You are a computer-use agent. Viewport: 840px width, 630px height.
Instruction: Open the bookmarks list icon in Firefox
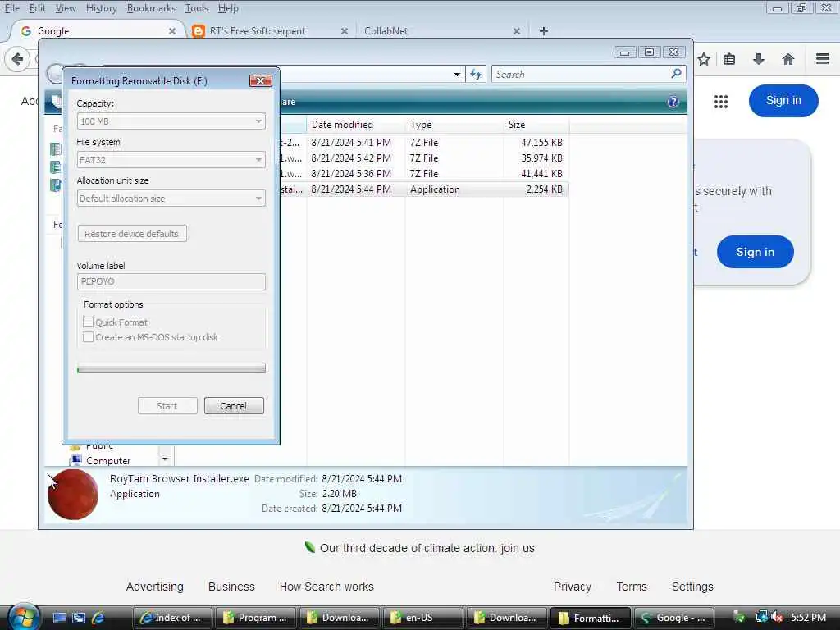pyautogui.click(x=729, y=59)
